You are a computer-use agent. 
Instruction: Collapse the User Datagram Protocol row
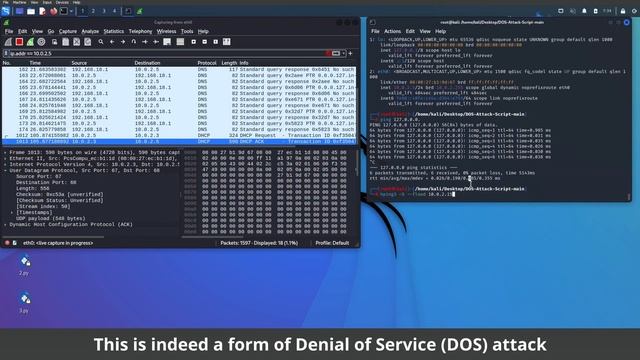pyautogui.click(x=5, y=170)
